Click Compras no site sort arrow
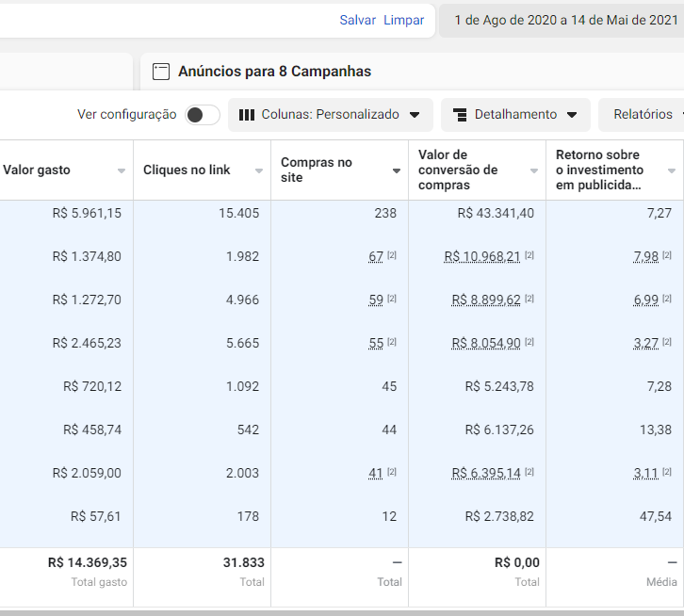This screenshot has width=684, height=616. 397,170
